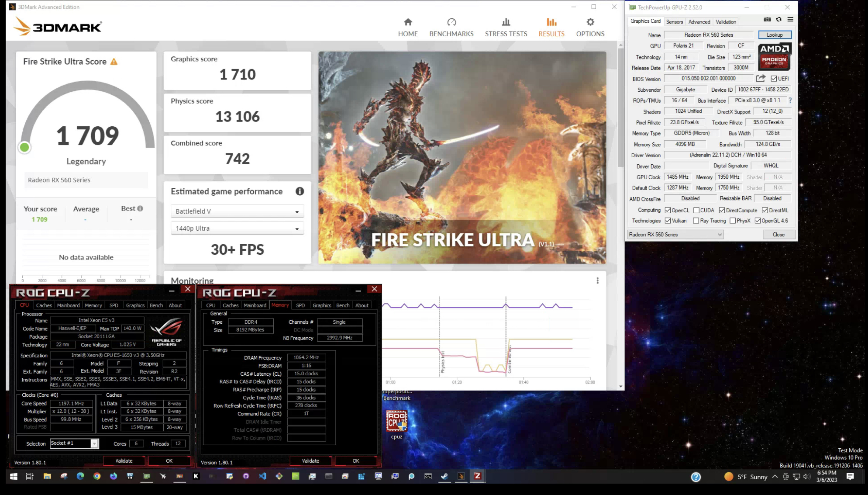
Task: Click the Bus Interface question mark in GPU-Z
Action: 790,100
